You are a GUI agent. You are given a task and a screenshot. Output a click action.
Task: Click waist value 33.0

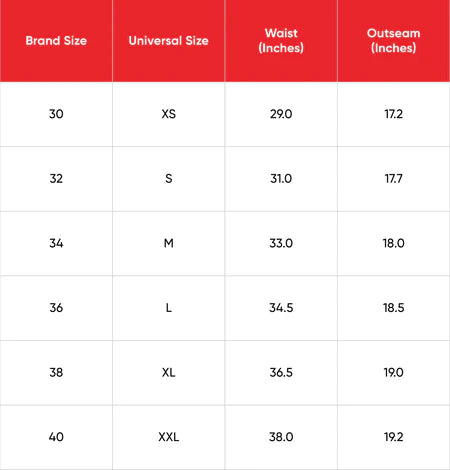click(281, 243)
